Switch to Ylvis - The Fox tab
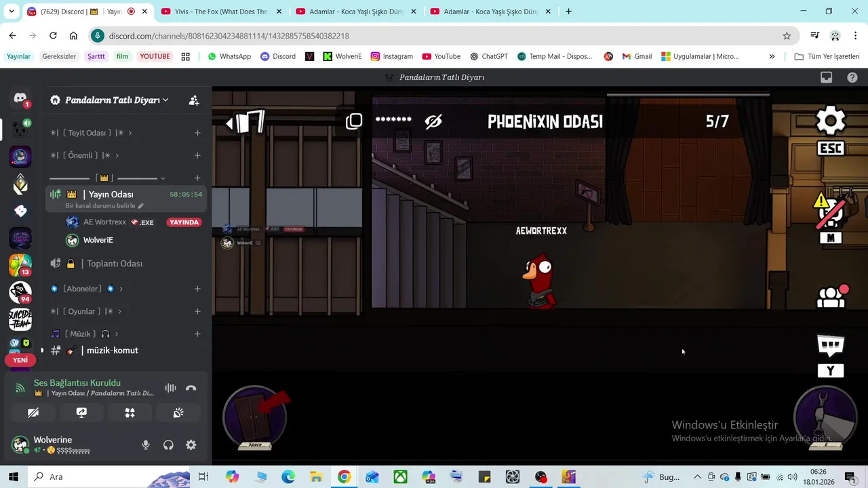This screenshot has height=488, width=868. click(220, 12)
